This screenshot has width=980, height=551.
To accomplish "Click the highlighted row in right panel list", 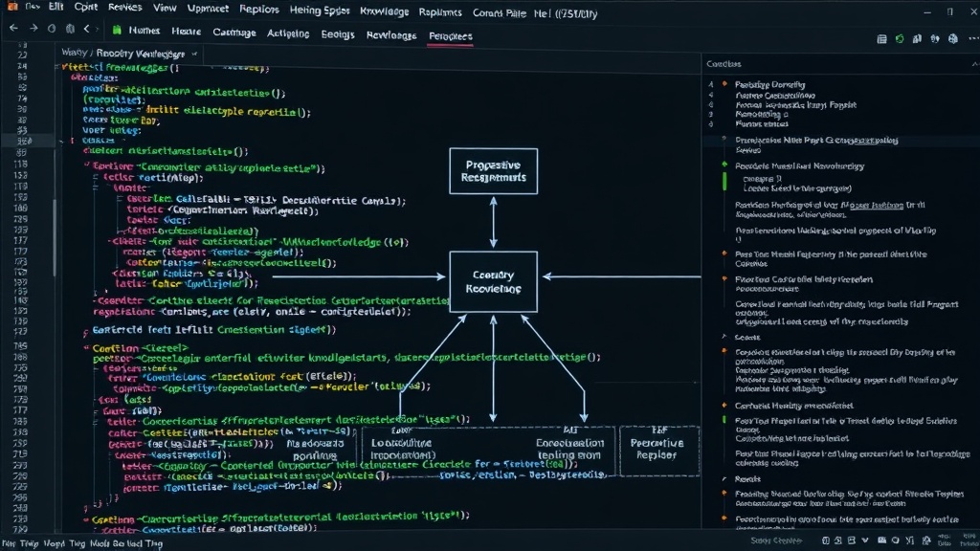I will tap(840, 141).
